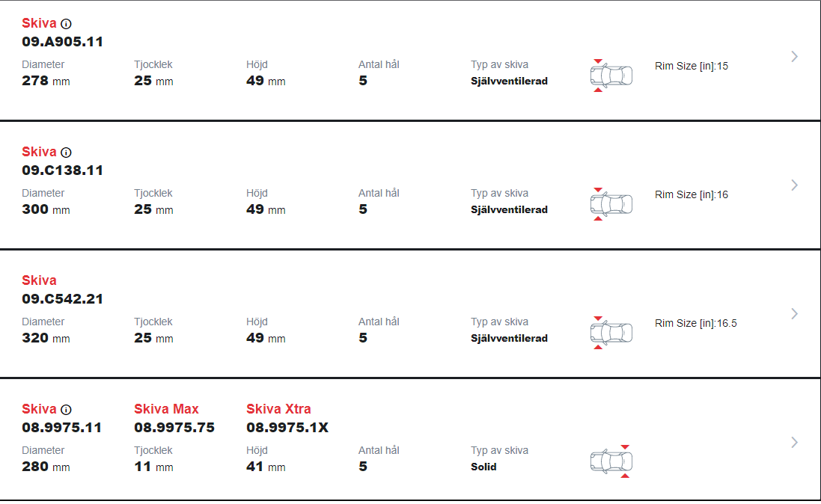Click info icon next to Skiva 09.A905.11

coord(66,23)
